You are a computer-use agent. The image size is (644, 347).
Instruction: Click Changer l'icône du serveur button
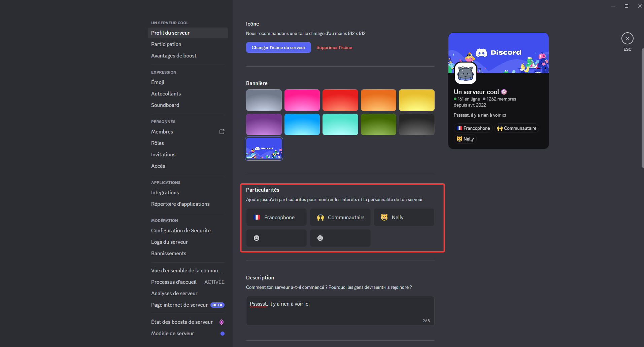click(x=278, y=47)
